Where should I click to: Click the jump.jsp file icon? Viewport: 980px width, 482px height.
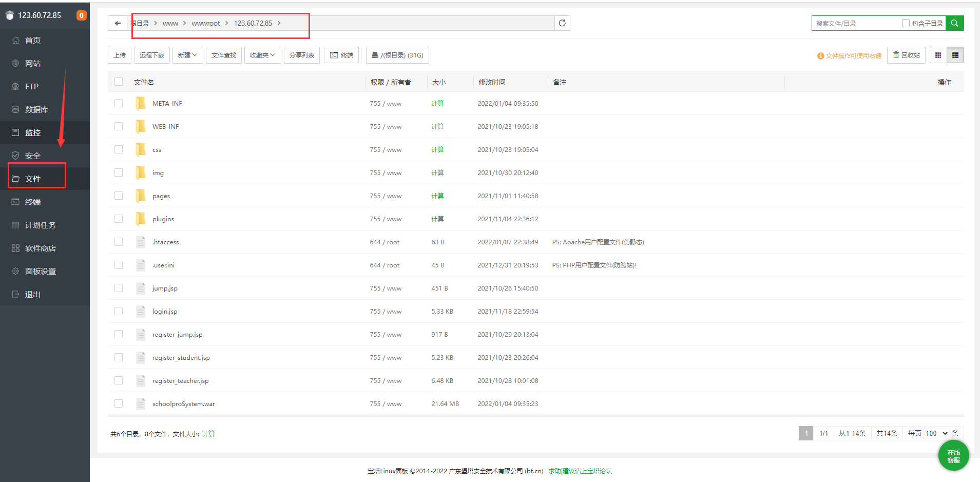click(141, 288)
